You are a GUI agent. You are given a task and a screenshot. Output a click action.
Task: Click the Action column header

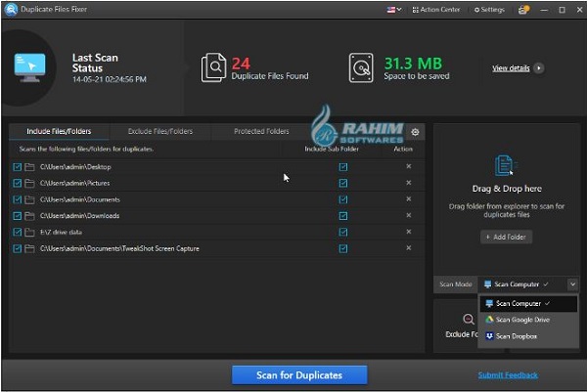pos(403,149)
